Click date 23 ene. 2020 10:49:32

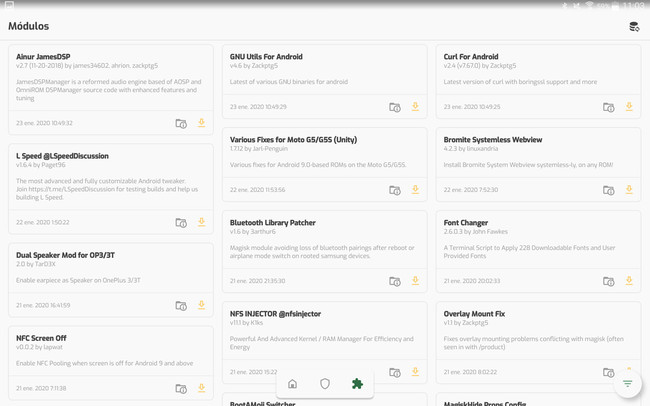click(44, 123)
